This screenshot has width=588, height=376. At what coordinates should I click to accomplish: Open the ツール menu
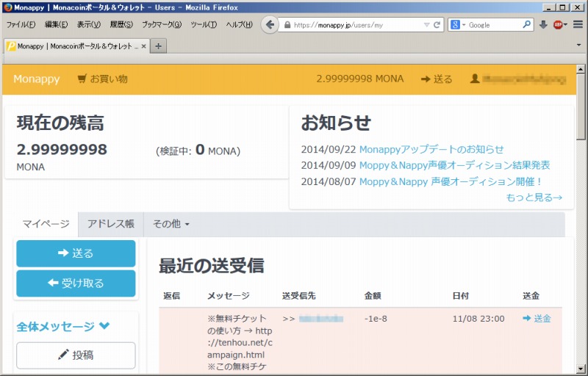pos(204,25)
